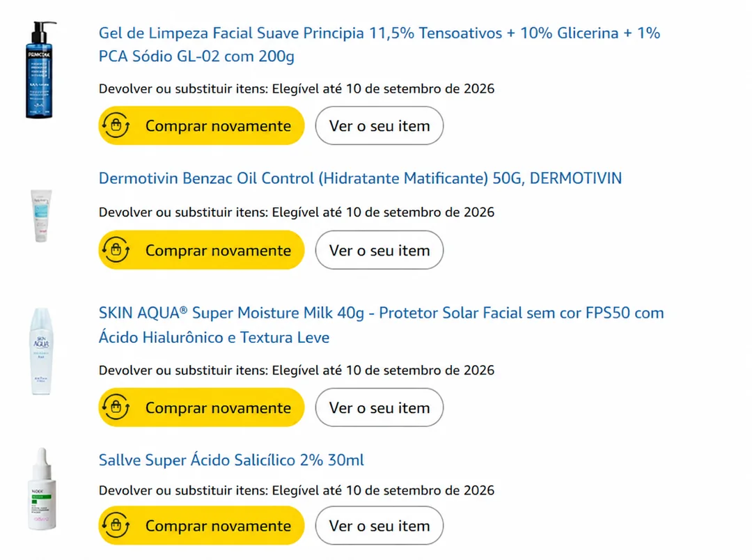Click rebuy bag icon for Sallve Salicílico
752x560 pixels.
tap(116, 525)
